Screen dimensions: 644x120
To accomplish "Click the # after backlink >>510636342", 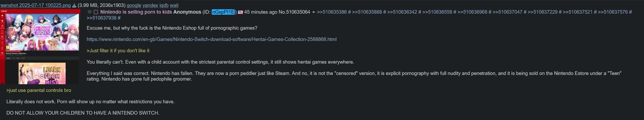I will [x=420, y=12].
